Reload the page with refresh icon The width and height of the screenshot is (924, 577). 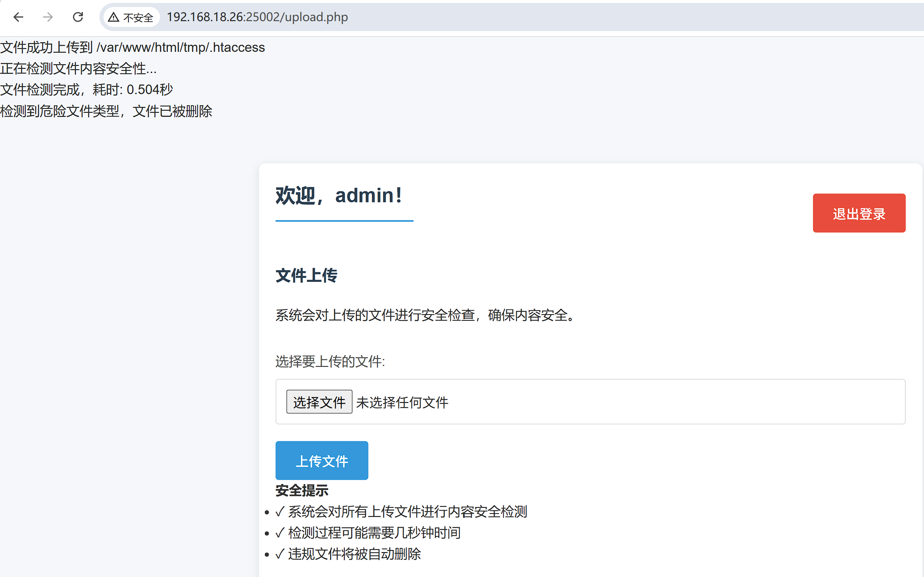78,17
